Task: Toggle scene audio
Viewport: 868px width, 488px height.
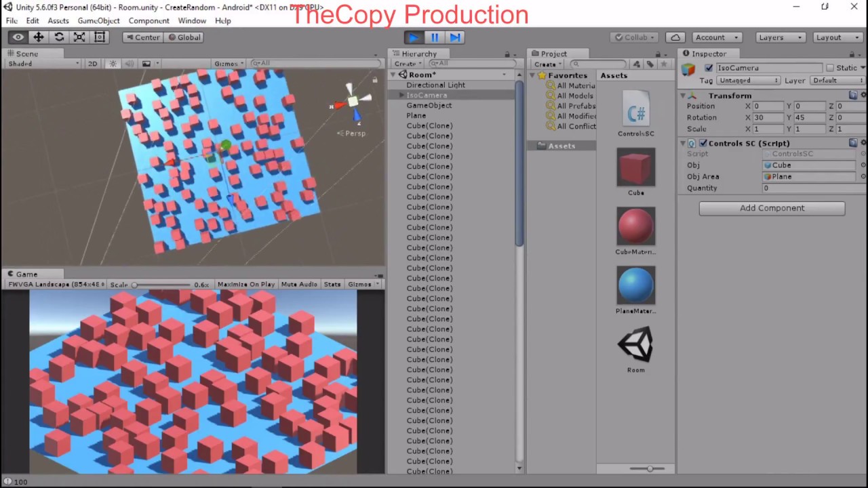Action: point(130,64)
